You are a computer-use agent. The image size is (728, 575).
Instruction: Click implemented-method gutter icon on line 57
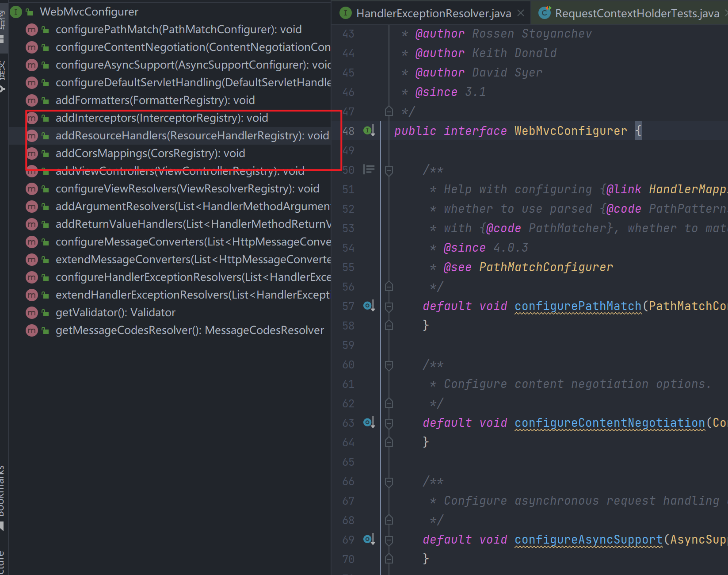(369, 306)
